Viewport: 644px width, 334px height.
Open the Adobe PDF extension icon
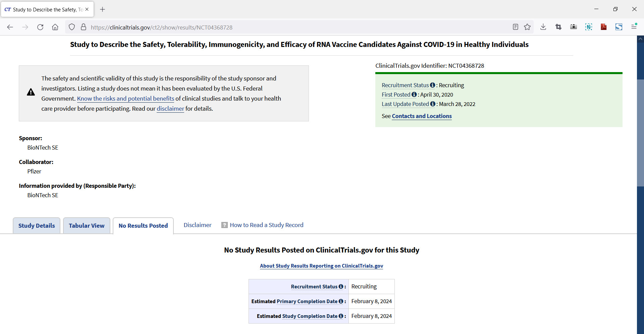coord(604,27)
